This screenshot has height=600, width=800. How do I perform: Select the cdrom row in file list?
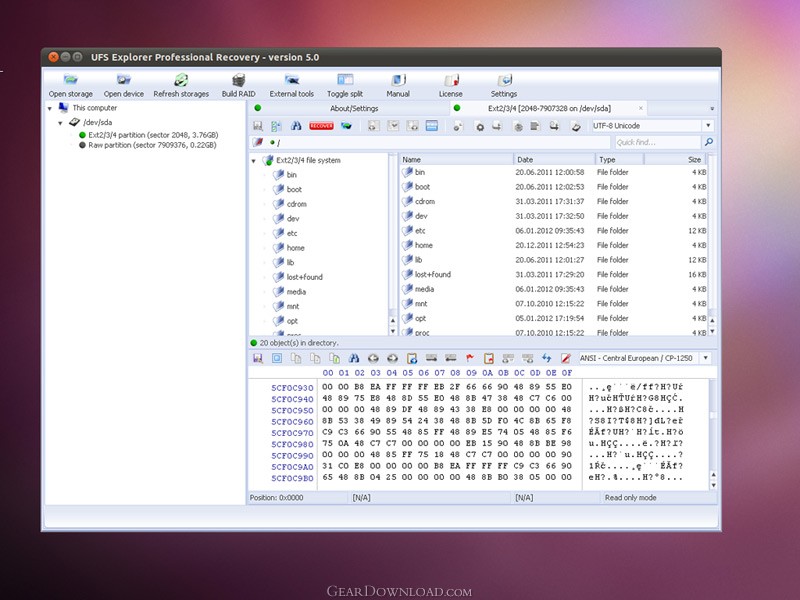pos(553,202)
